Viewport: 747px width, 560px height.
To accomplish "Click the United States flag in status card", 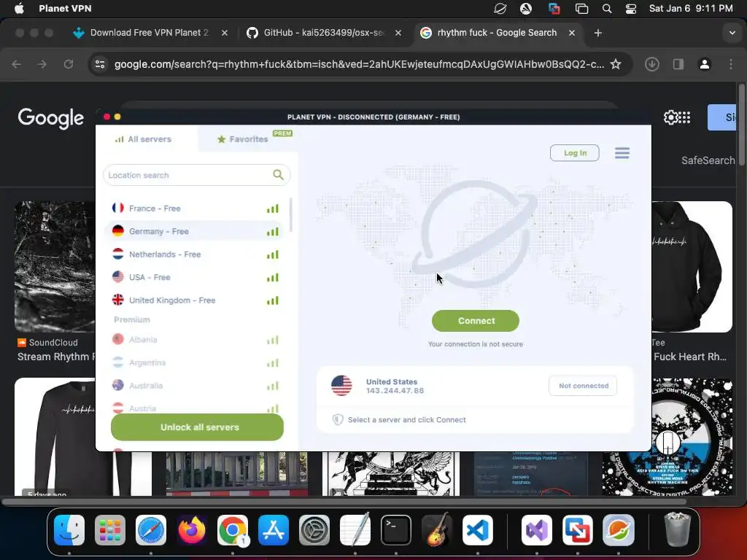I will 341,386.
